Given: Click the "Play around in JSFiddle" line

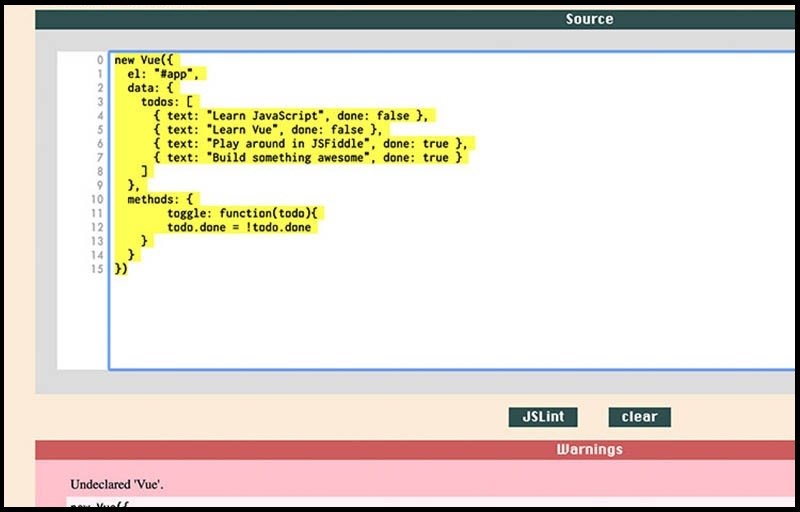Looking at the screenshot, I should (311, 143).
